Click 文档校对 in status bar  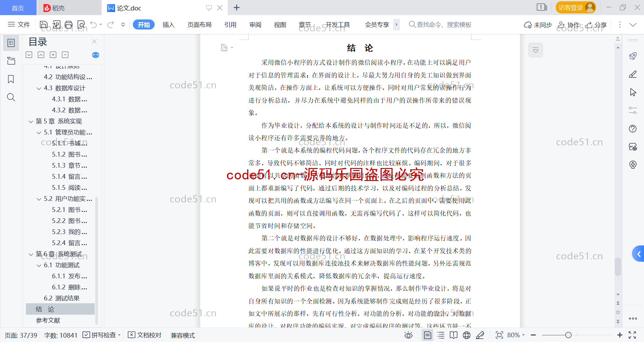pos(145,335)
